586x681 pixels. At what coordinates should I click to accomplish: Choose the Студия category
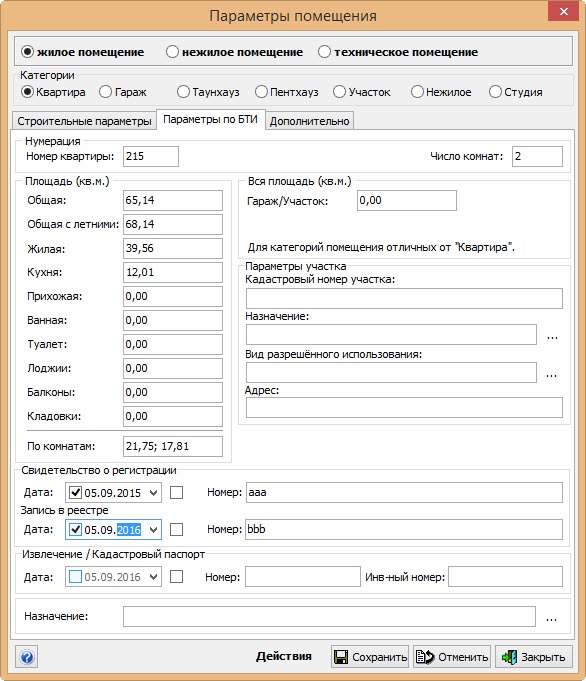(x=495, y=92)
